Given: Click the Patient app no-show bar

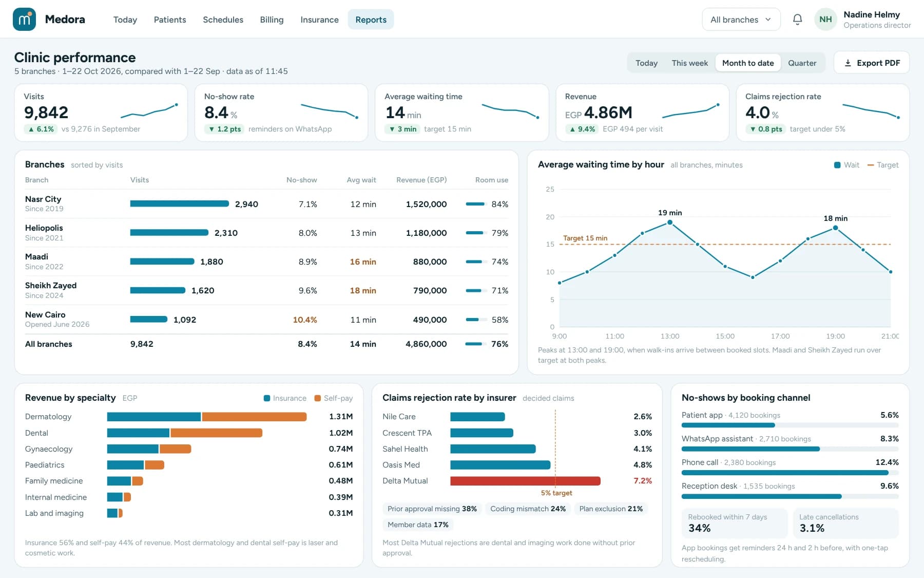Looking at the screenshot, I should point(790,425).
